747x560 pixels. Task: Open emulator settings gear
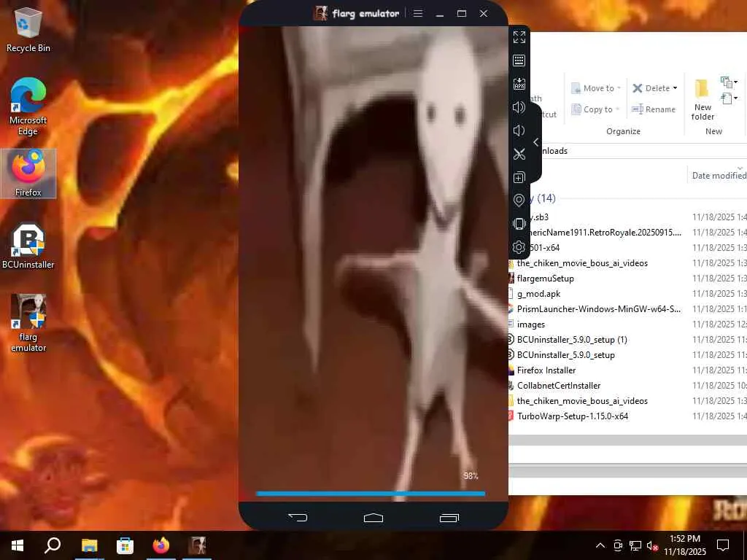click(x=519, y=246)
